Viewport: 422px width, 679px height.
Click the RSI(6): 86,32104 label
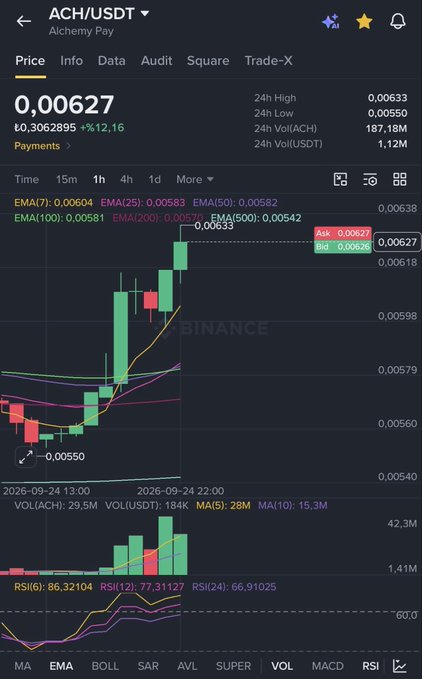click(x=53, y=587)
